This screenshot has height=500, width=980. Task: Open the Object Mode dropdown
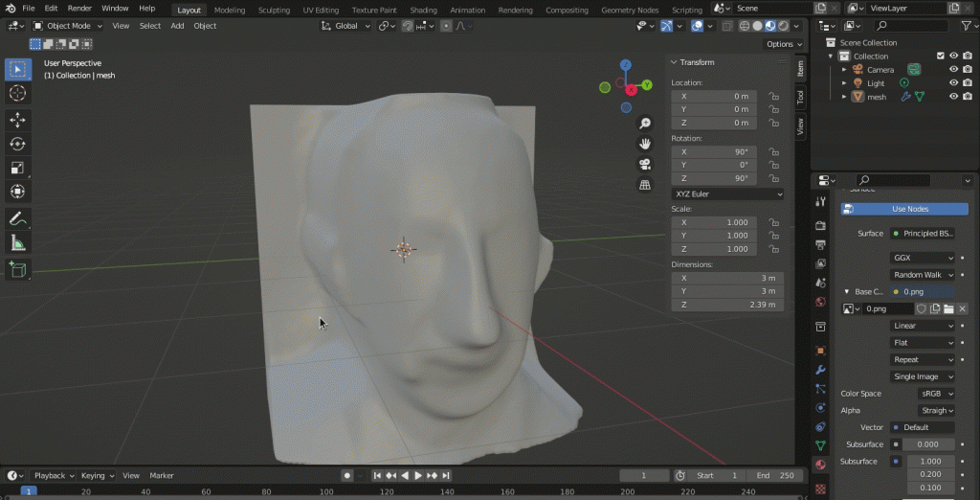click(x=68, y=26)
